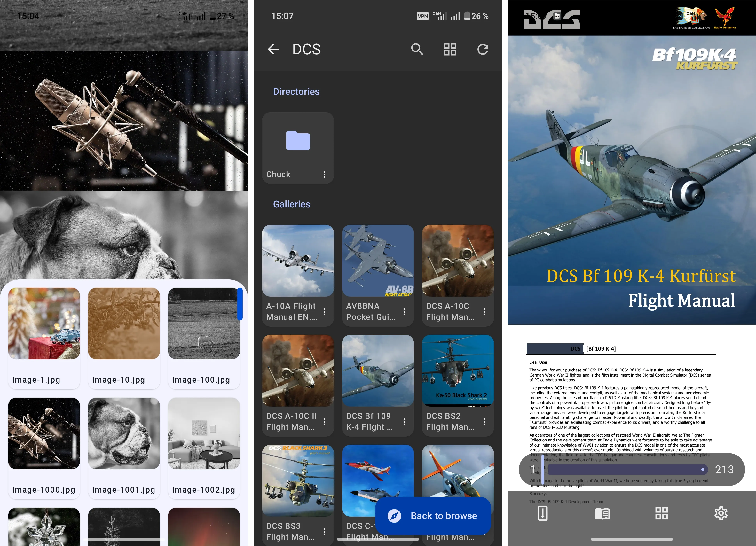Tap the scroll-direction icon in the reader toolbar

543,513
